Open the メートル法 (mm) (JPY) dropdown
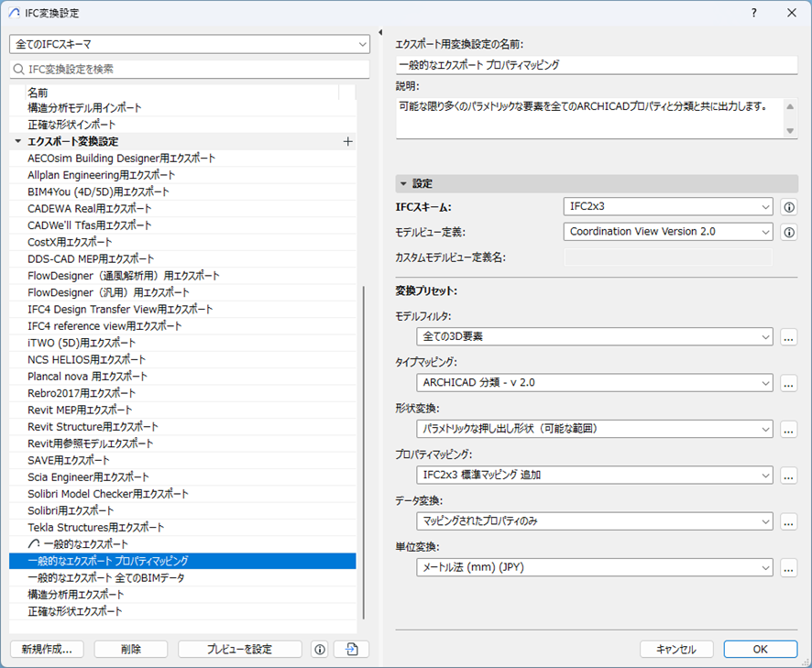812x668 pixels. coord(595,567)
